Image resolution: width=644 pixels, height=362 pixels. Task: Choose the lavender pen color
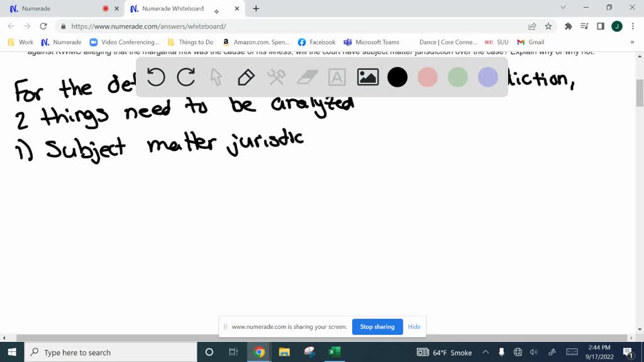pyautogui.click(x=488, y=77)
